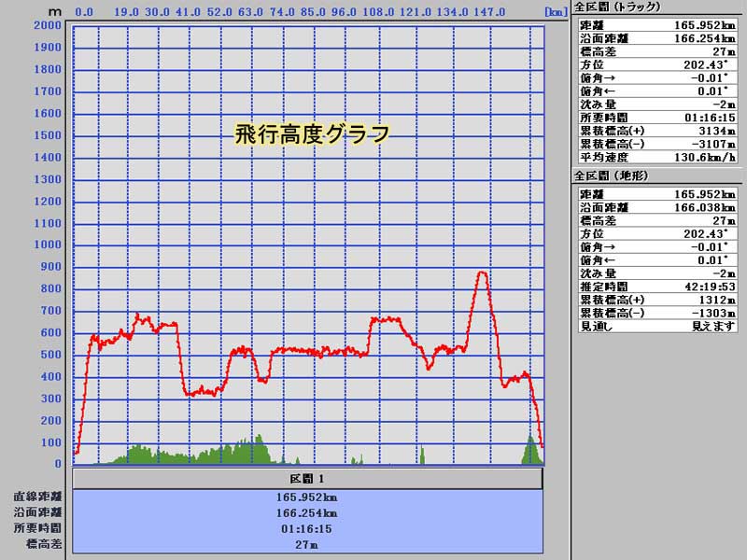Click 01:16:15 in the bottom summary table

point(307,528)
